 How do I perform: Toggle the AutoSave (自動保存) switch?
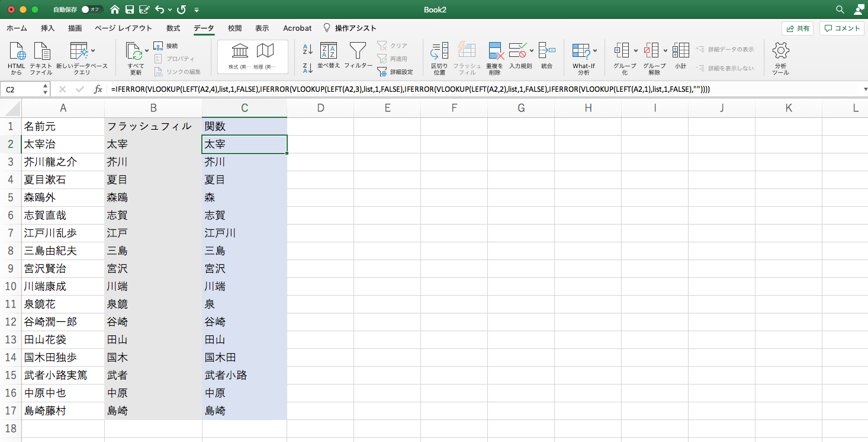click(92, 9)
